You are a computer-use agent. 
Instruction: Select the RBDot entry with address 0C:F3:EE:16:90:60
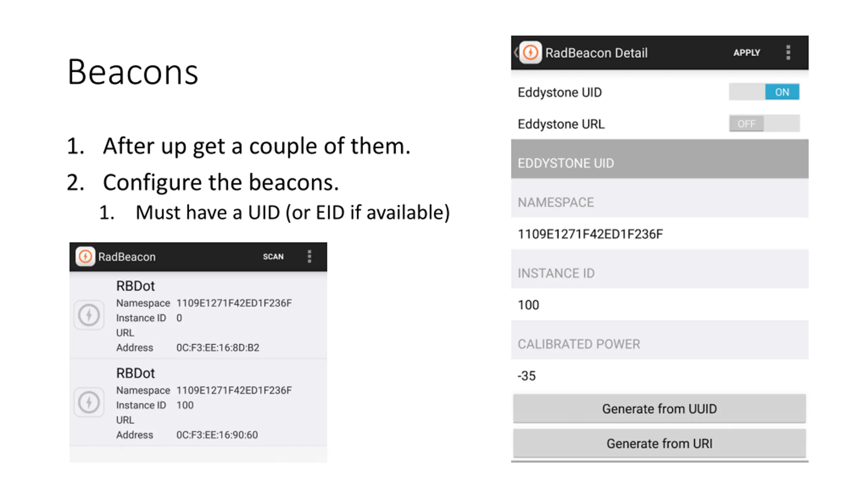(x=198, y=403)
